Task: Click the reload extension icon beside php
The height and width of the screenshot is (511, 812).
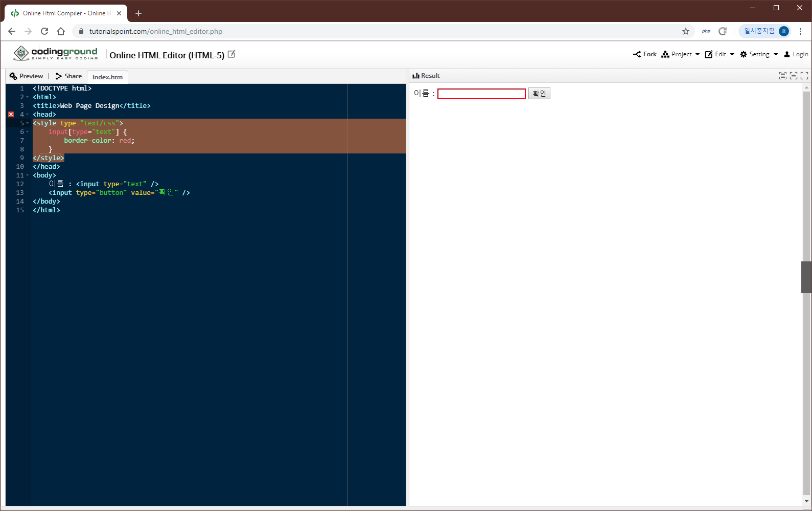Action: pyautogui.click(x=723, y=31)
